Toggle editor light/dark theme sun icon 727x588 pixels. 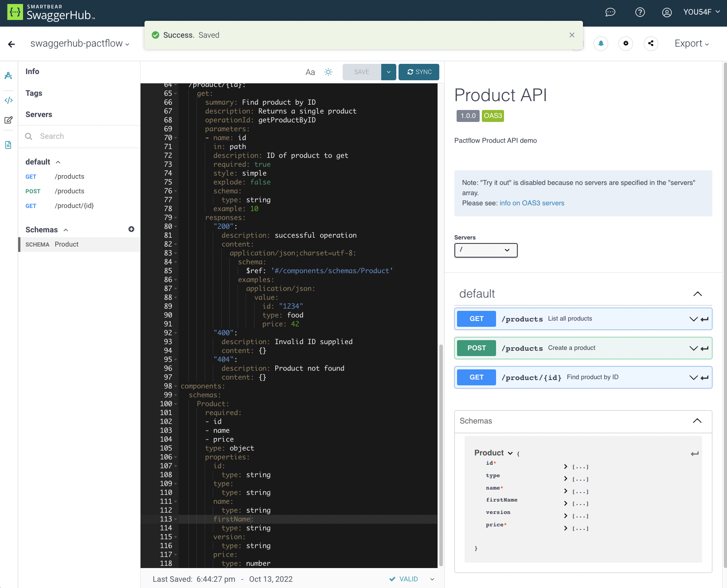point(328,72)
